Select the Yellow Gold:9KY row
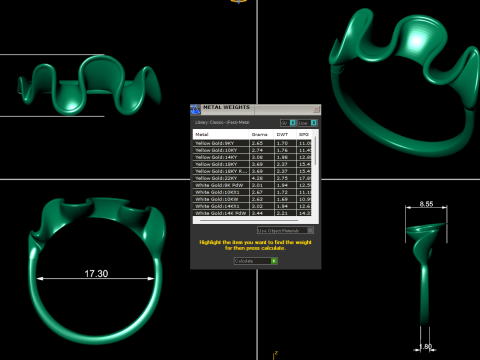Viewport: 480px width, 360px height. [x=252, y=143]
